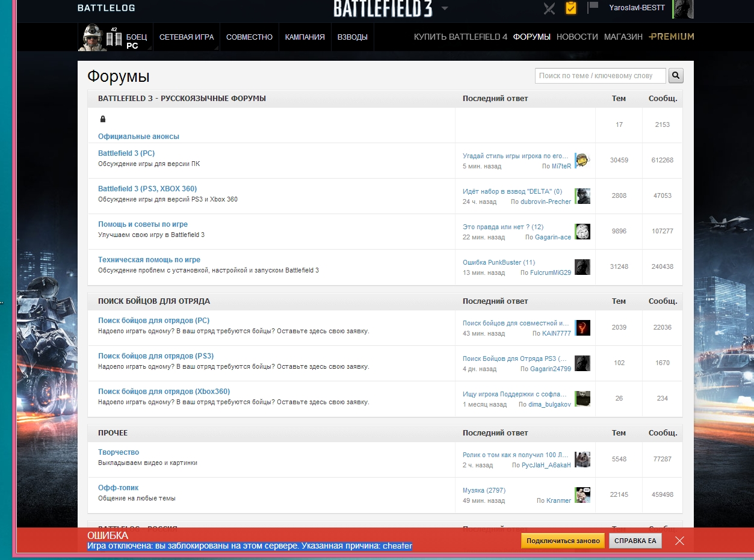The height and width of the screenshot is (560, 754).
Task: Click the ПОИСК БОЙЦОВ ДЛЯ ОТРЯДА header
Action: (x=154, y=301)
